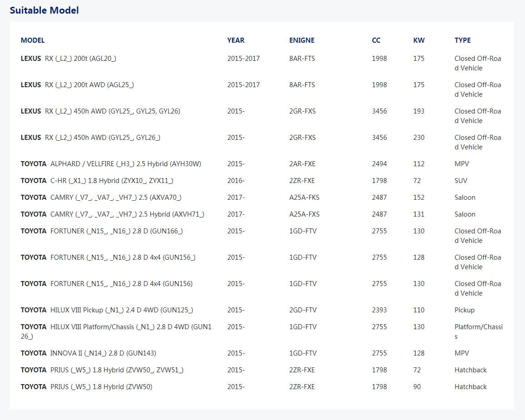Screen dimensions: 525x420
Task: Select TOYOTA FORTUNER 2.8 D 4x4 (GUN156_)
Action: 108,257
